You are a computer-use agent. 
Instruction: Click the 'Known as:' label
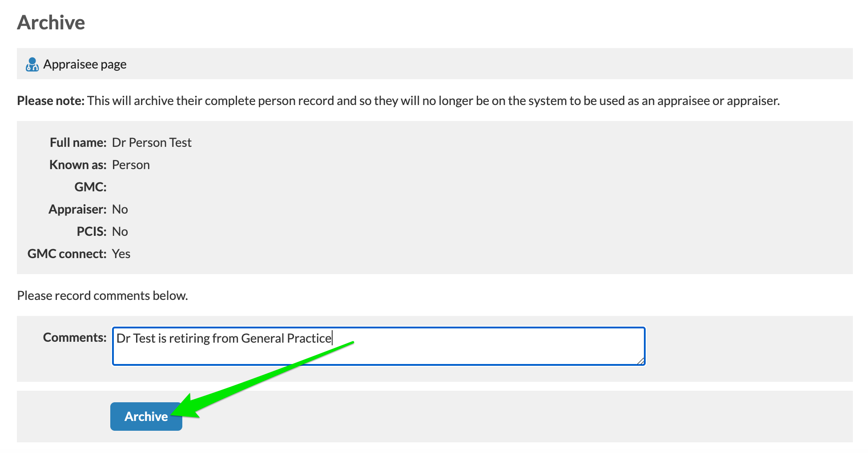click(x=78, y=165)
